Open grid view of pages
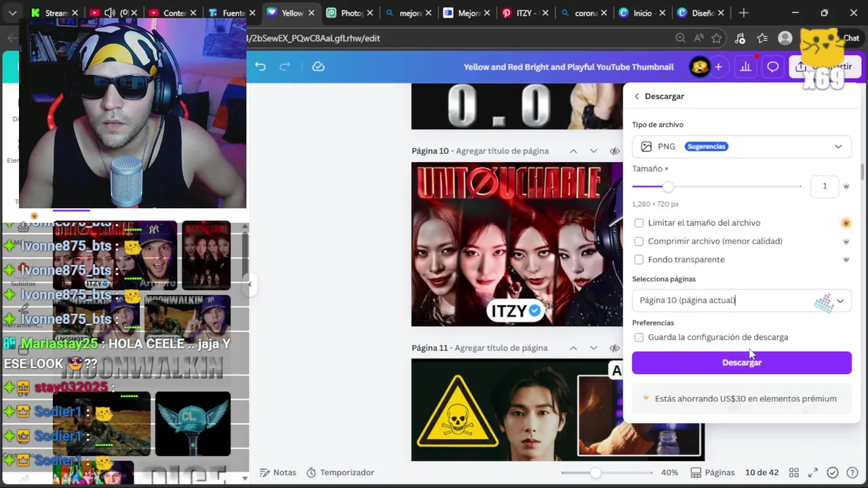Viewport: 868px width, 488px height. [x=793, y=472]
